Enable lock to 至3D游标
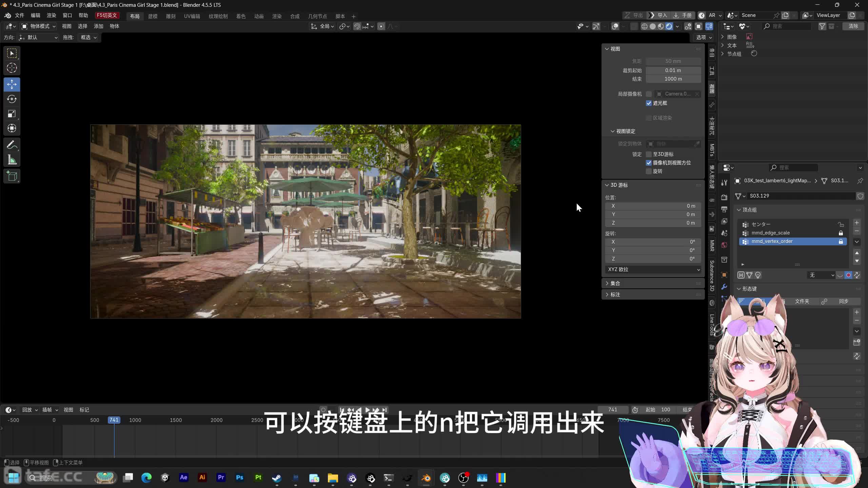The height and width of the screenshot is (488, 868). 649,154
